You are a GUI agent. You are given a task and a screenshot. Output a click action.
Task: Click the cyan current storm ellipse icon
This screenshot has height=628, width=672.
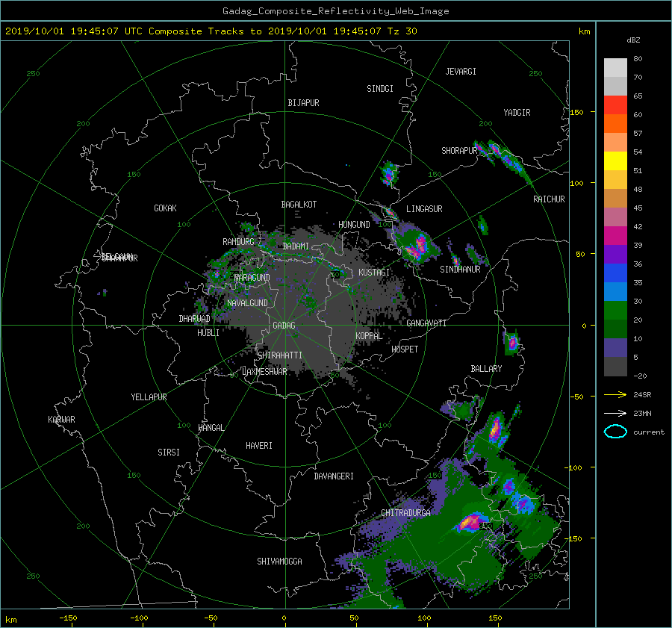click(x=615, y=432)
